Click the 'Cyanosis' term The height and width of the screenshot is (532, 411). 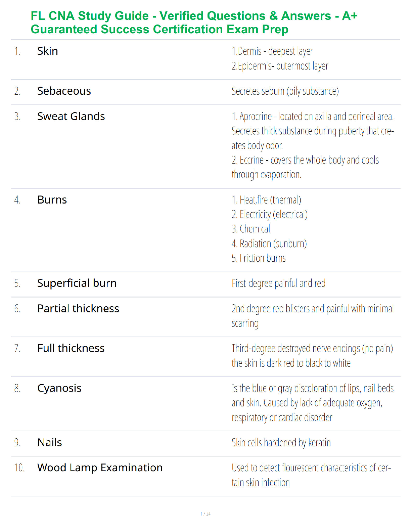[x=59, y=388]
